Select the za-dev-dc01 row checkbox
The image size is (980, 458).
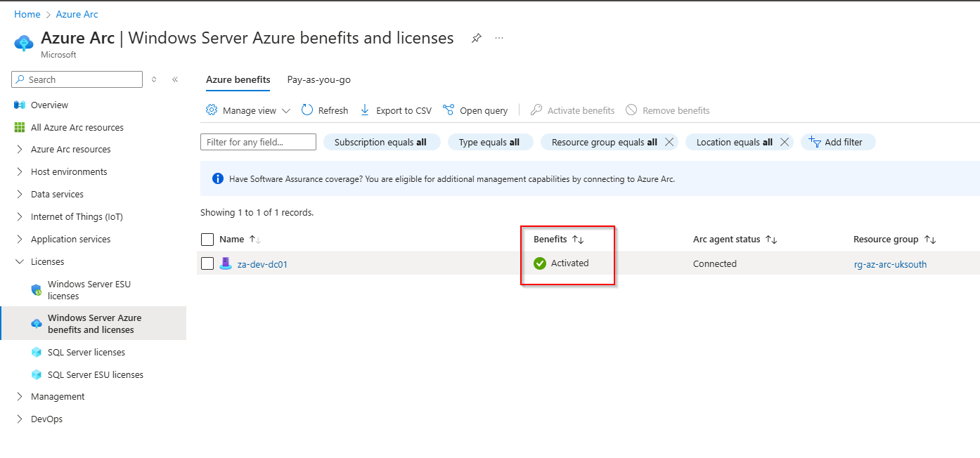pyautogui.click(x=207, y=263)
